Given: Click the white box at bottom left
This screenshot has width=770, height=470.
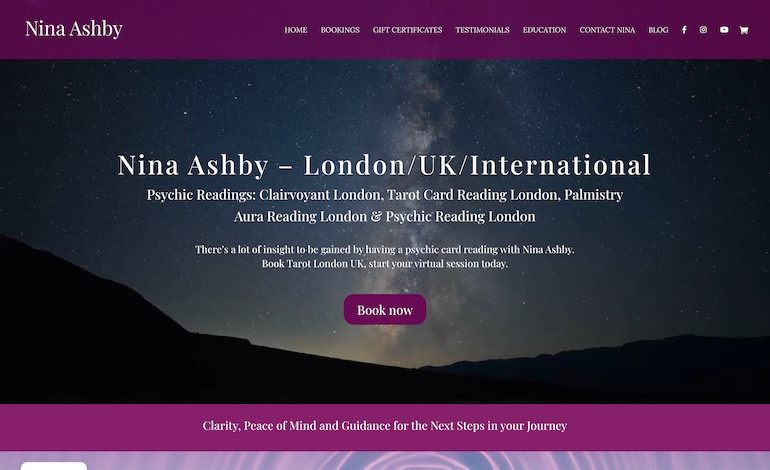Looking at the screenshot, I should click(x=54, y=466).
